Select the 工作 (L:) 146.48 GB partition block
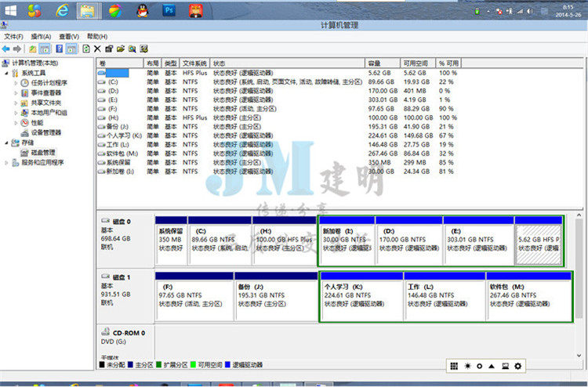 tap(445, 297)
